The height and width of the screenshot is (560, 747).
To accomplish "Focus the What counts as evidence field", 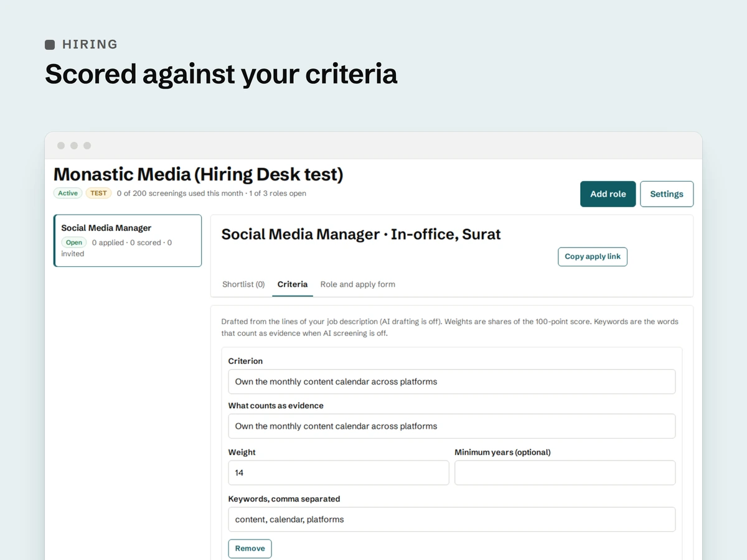I will point(452,426).
